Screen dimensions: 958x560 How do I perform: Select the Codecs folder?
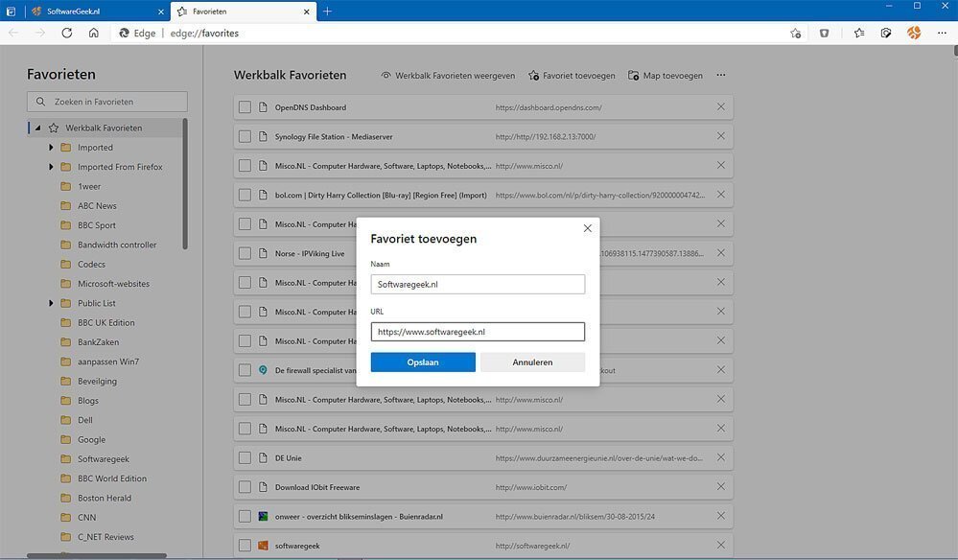[92, 265]
